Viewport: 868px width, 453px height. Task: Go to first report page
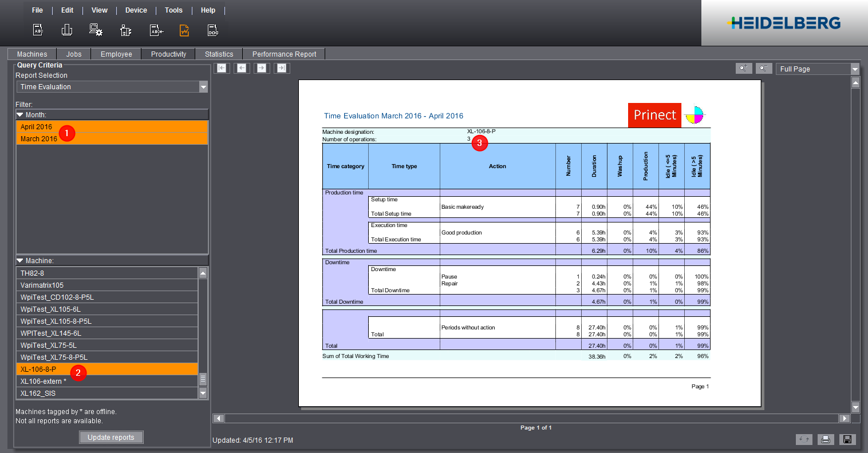pyautogui.click(x=222, y=68)
